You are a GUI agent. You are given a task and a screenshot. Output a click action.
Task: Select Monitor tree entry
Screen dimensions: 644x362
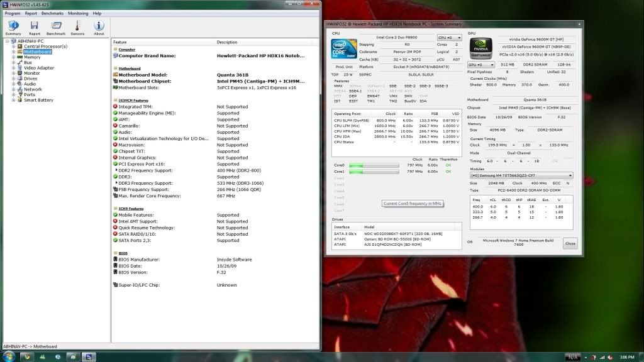click(x=31, y=73)
